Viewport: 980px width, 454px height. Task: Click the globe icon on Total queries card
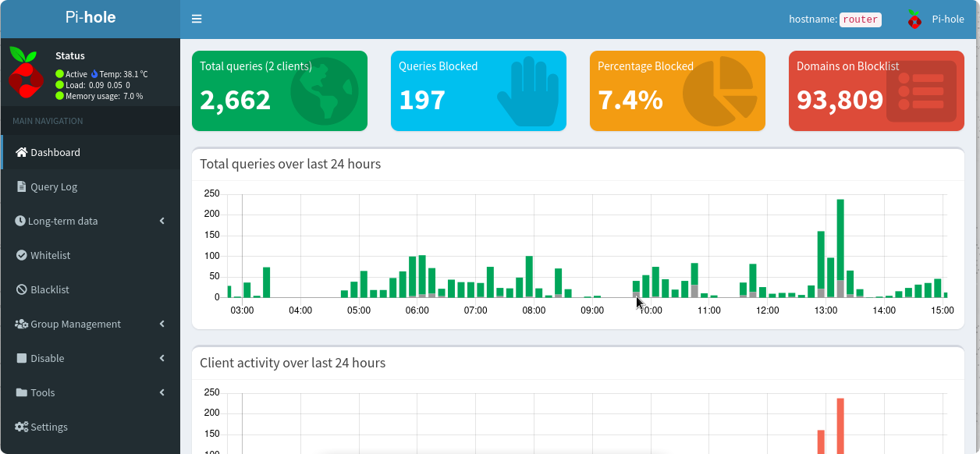[x=325, y=91]
